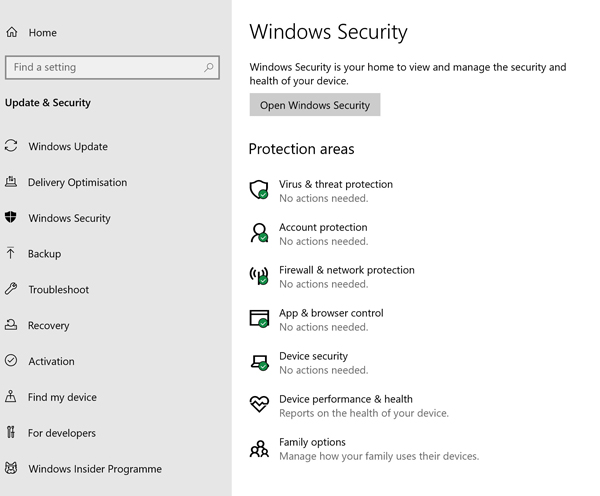The height and width of the screenshot is (496, 600).
Task: Open Device performance & health
Action: pyautogui.click(x=346, y=399)
